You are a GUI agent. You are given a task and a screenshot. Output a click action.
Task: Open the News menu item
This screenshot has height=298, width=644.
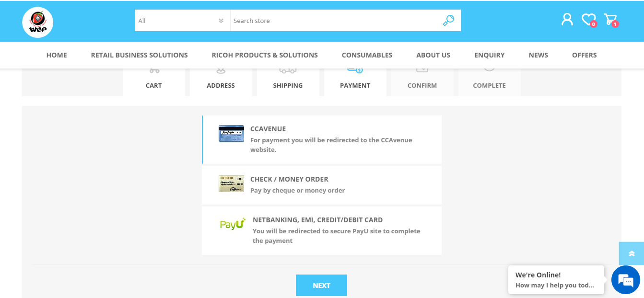click(538, 55)
